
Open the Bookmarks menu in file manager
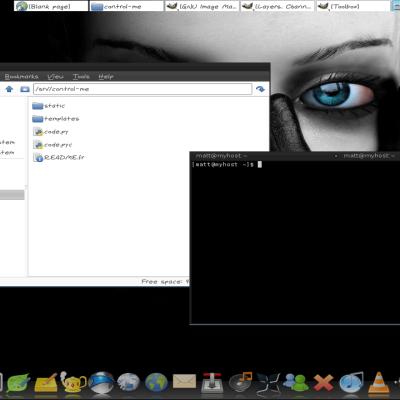(21, 76)
